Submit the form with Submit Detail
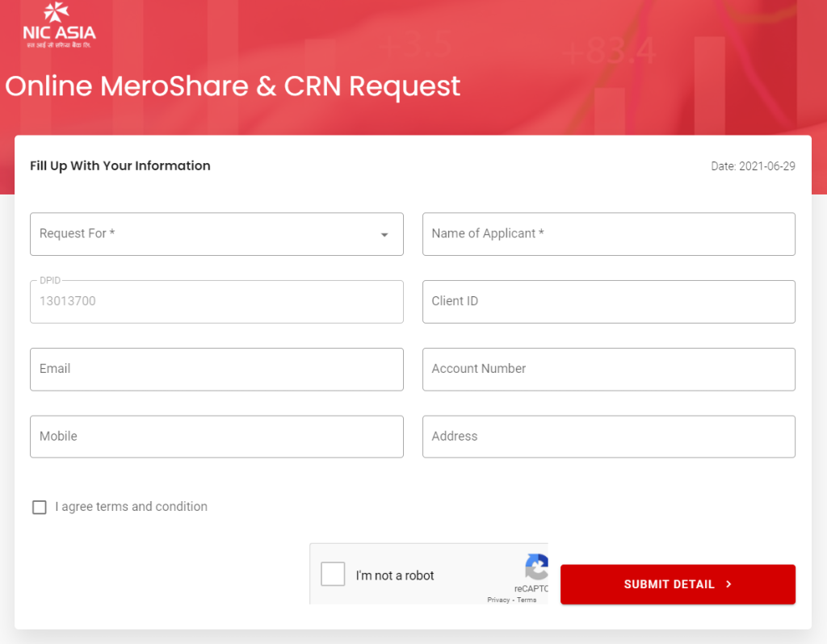The image size is (827, 644). click(678, 584)
